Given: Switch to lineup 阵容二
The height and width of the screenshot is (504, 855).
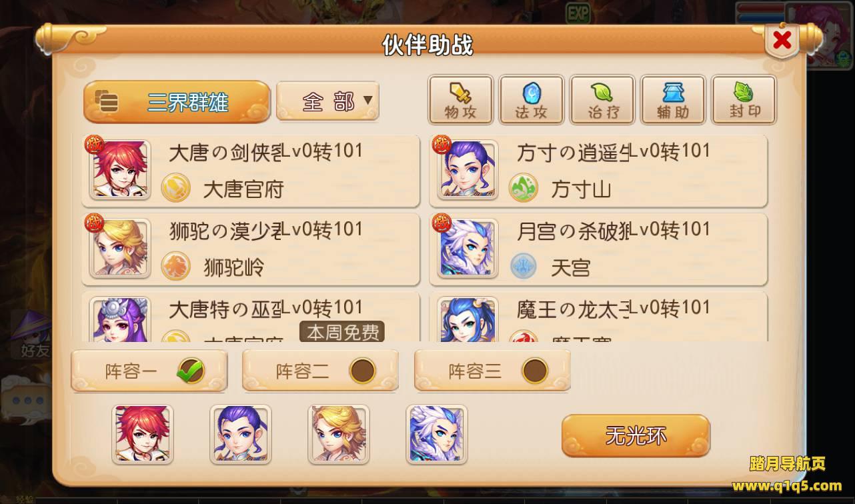Looking at the screenshot, I should pyautogui.click(x=320, y=371).
